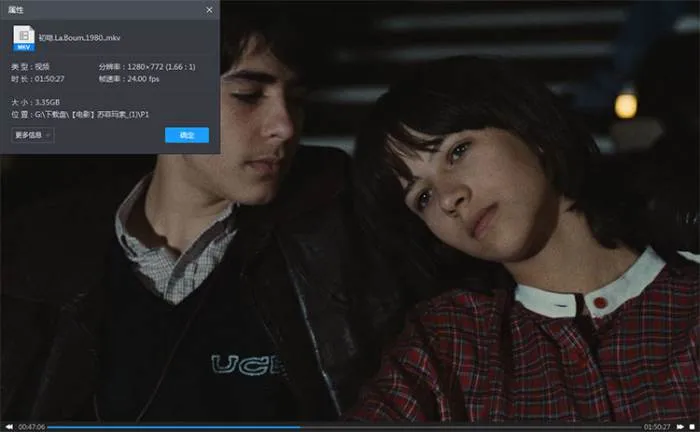Click the resolution value 1280×772 (1.66:1)
Viewport: 700px width, 432px height.
(x=161, y=67)
